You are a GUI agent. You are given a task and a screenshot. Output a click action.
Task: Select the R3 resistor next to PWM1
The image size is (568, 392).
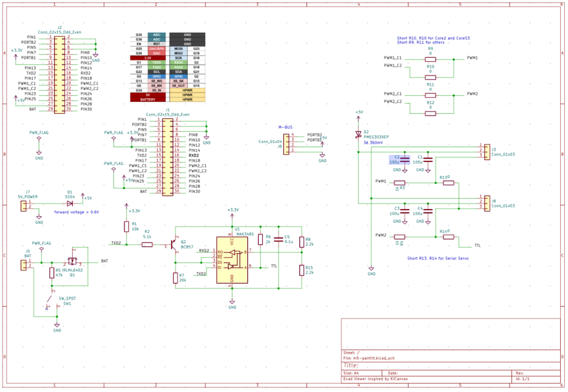(x=399, y=183)
